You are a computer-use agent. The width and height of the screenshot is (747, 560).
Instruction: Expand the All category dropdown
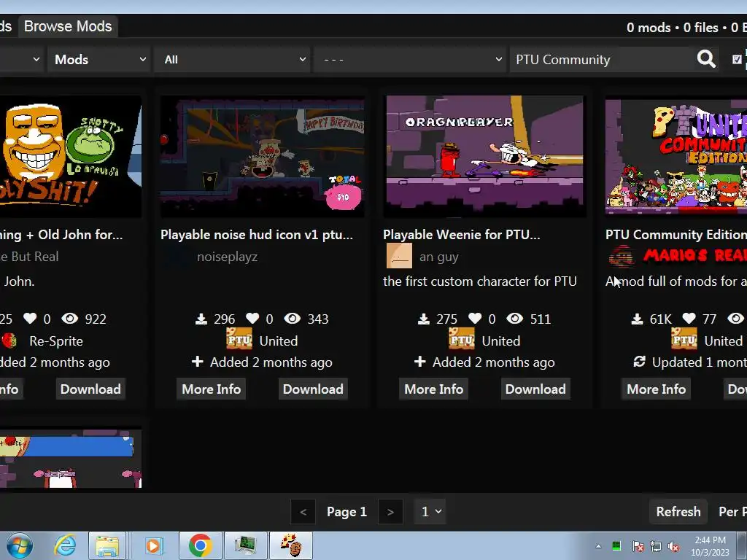[x=232, y=60]
